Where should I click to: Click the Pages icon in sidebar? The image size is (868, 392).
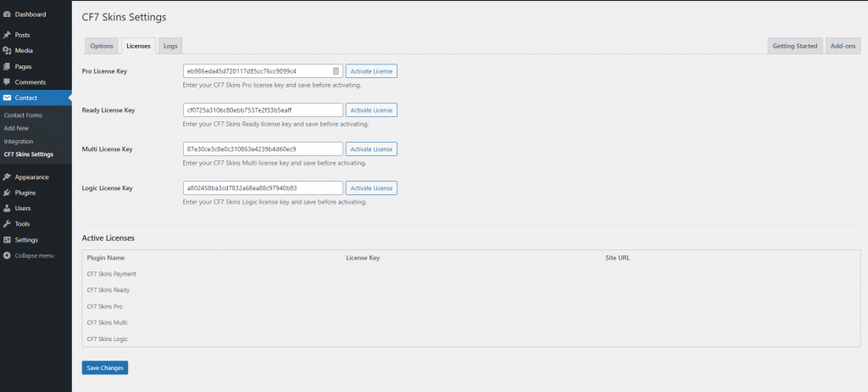pyautogui.click(x=7, y=66)
